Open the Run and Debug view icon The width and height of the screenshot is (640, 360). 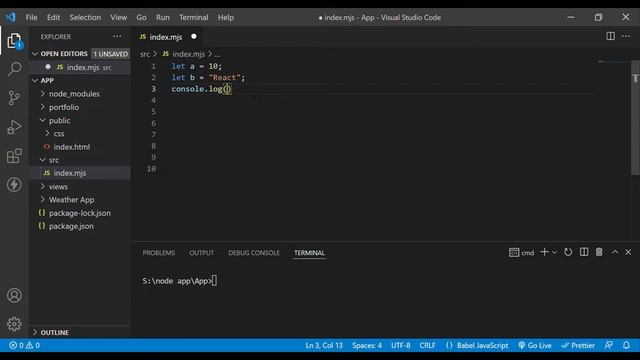point(14,127)
